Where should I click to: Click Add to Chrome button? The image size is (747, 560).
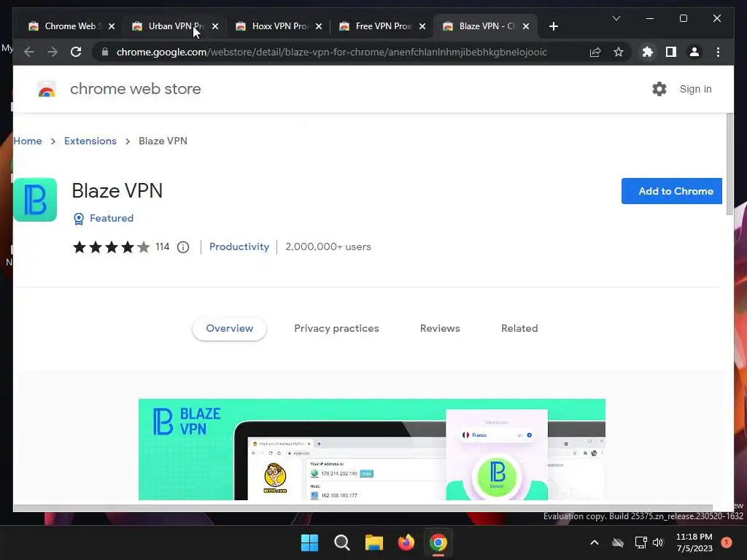coord(671,191)
